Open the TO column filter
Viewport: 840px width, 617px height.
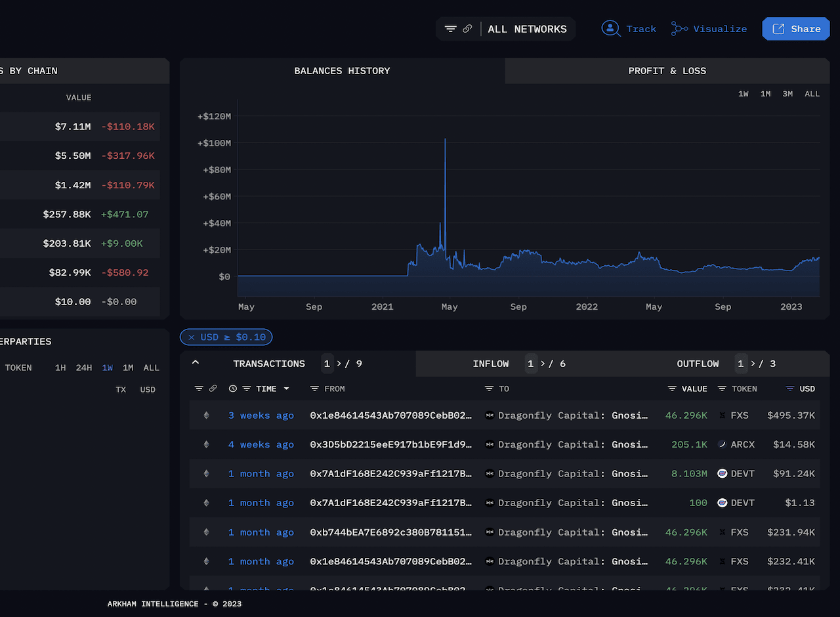click(x=489, y=389)
